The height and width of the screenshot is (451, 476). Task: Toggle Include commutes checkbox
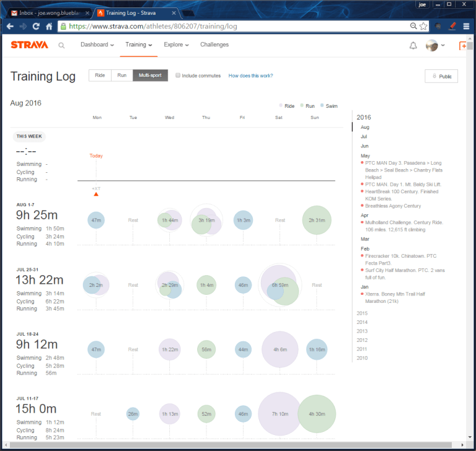coord(178,75)
